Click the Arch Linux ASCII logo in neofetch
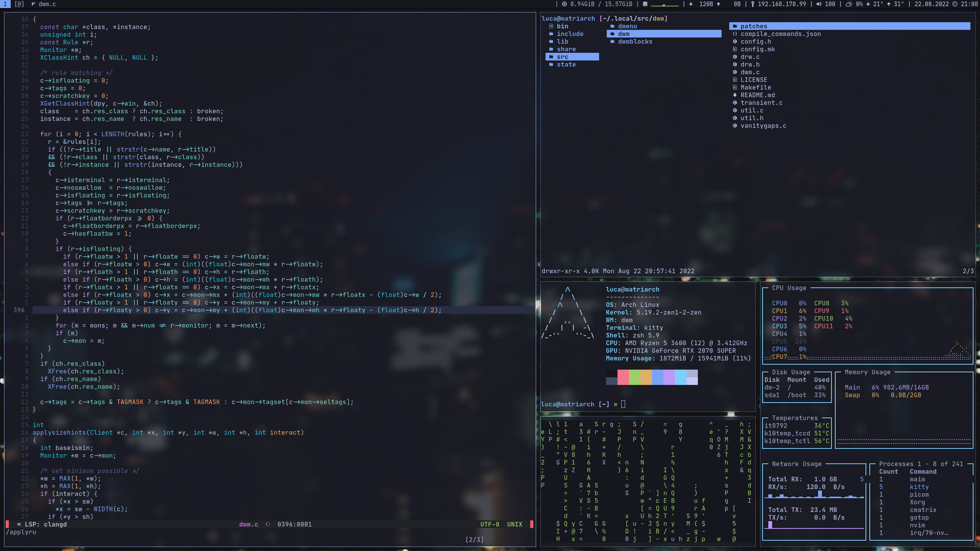 pos(568,313)
